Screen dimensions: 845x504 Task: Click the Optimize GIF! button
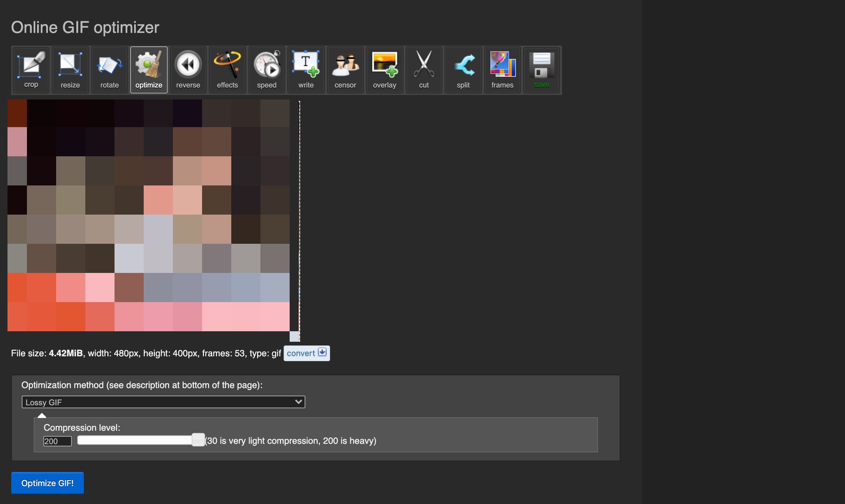click(x=48, y=483)
